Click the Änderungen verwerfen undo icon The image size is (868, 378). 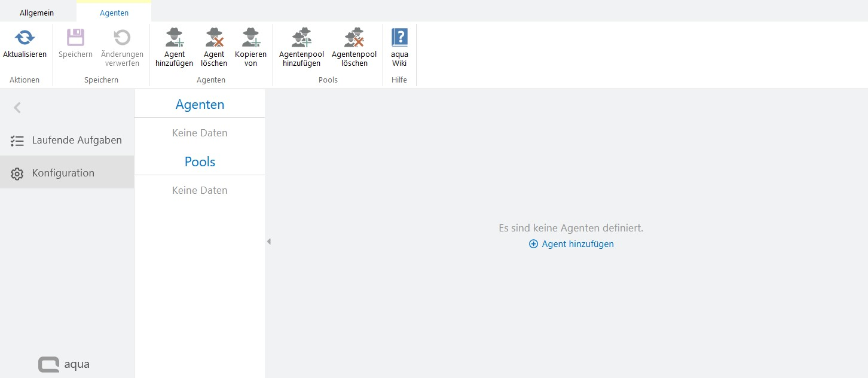(122, 38)
